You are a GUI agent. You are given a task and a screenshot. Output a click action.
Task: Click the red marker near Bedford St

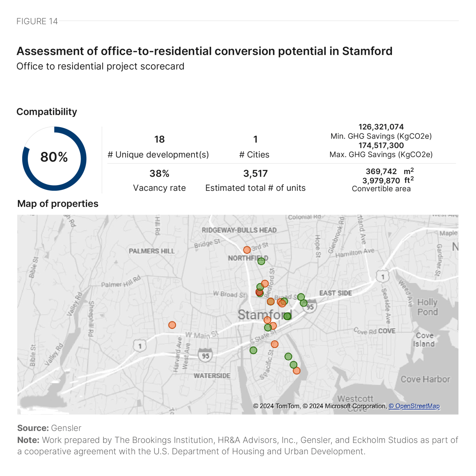pos(259,292)
